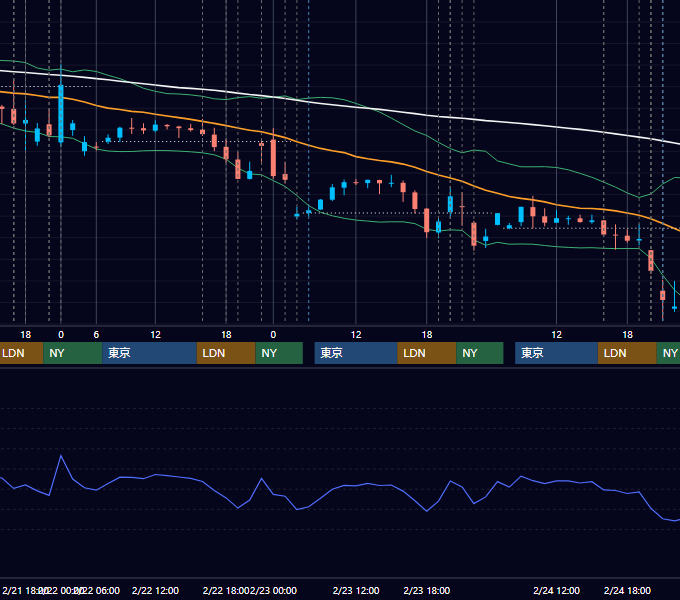Image resolution: width=680 pixels, height=600 pixels.
Task: Click the 2/23 00:00 date label
Action: click(274, 590)
